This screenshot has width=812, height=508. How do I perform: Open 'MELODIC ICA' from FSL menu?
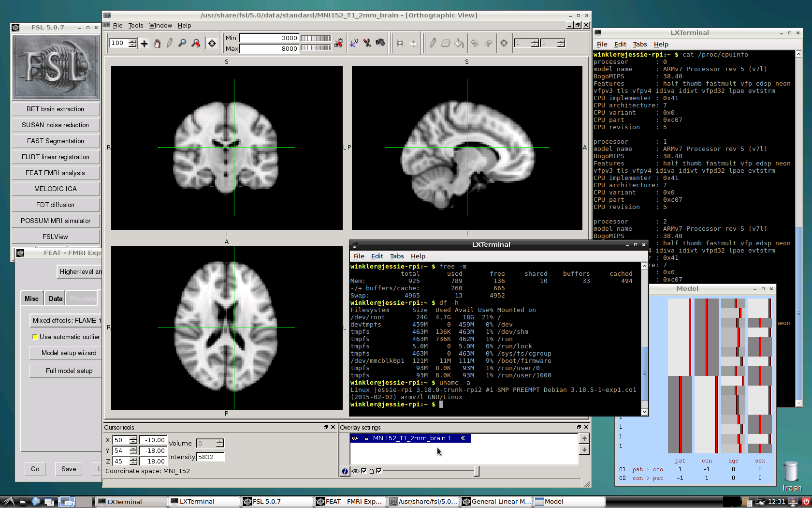pyautogui.click(x=56, y=189)
